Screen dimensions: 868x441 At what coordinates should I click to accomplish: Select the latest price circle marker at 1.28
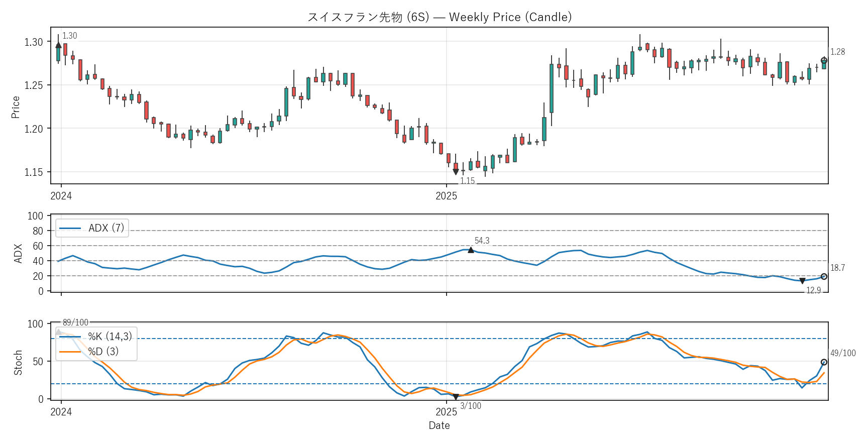click(x=824, y=61)
